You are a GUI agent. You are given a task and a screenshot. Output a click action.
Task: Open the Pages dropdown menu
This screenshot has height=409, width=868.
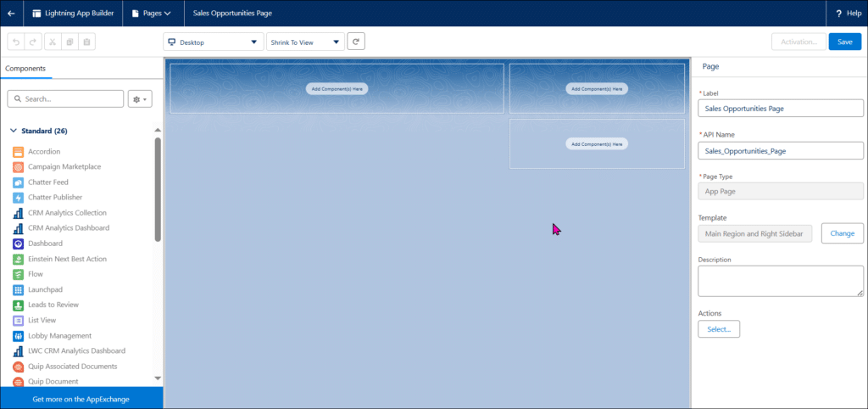click(151, 14)
